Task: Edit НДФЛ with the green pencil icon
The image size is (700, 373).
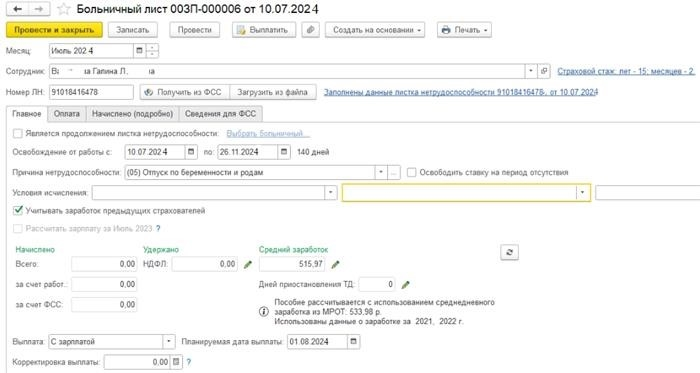Action: pyautogui.click(x=248, y=265)
